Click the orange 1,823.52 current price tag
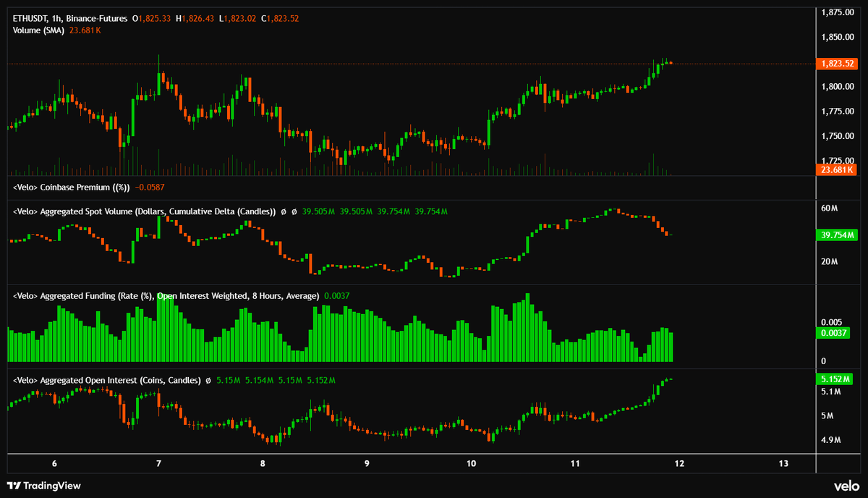The height and width of the screenshot is (498, 868). (x=836, y=64)
